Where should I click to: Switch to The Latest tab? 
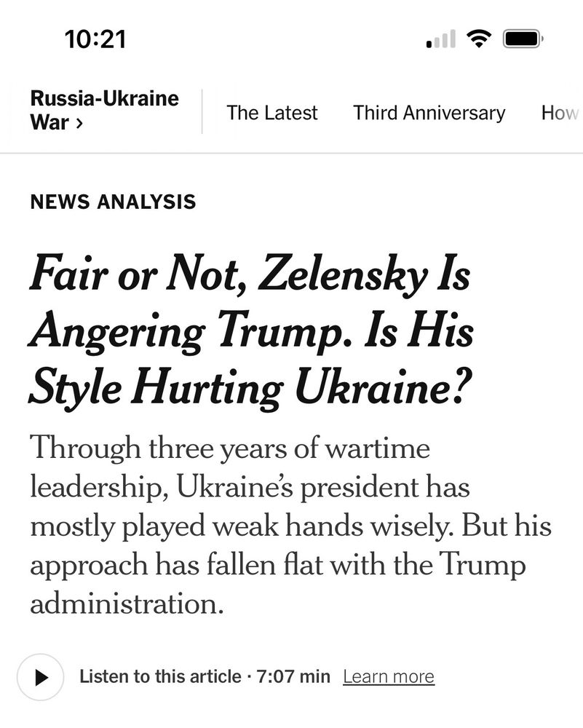point(272,114)
